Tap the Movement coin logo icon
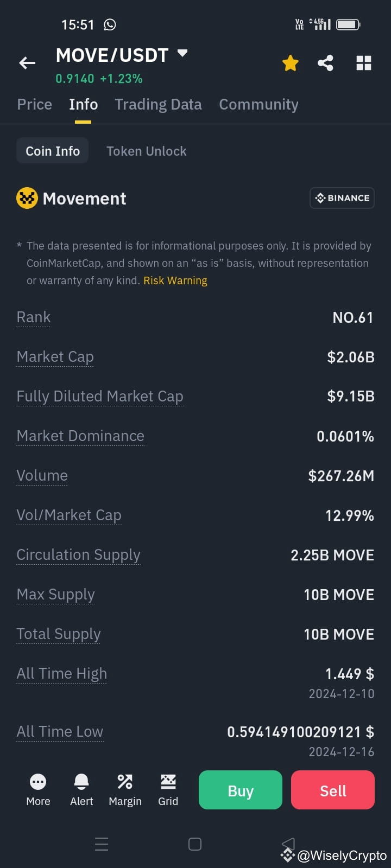 (x=27, y=199)
